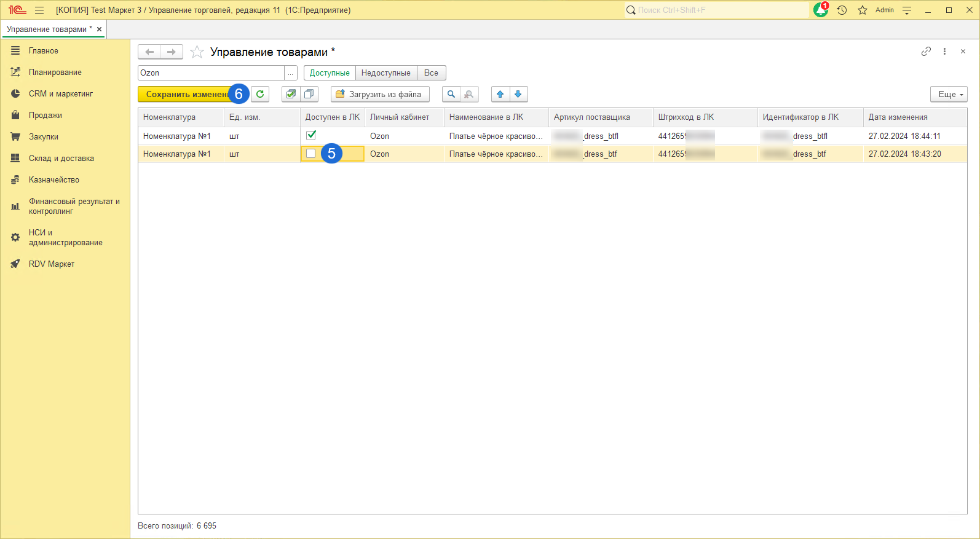The image size is (980, 539).
Task: Open the 'Еще' dropdown menu
Action: point(949,94)
